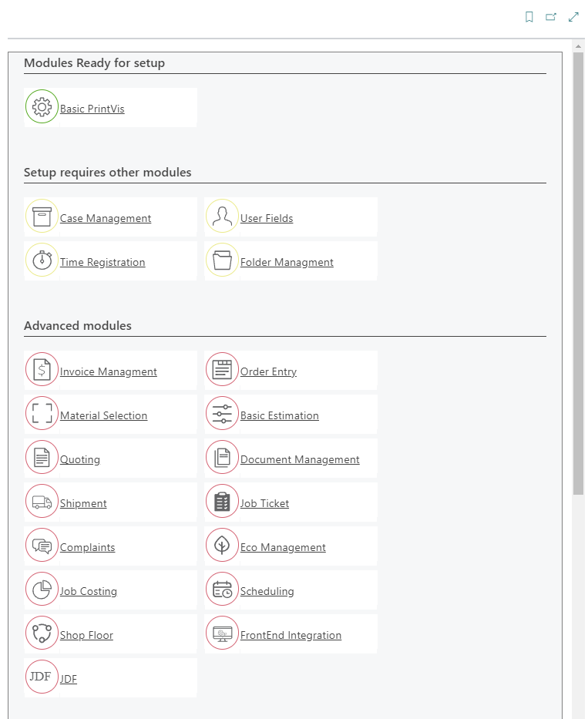Click the FrontEnd Integration monitor icon

pos(223,633)
